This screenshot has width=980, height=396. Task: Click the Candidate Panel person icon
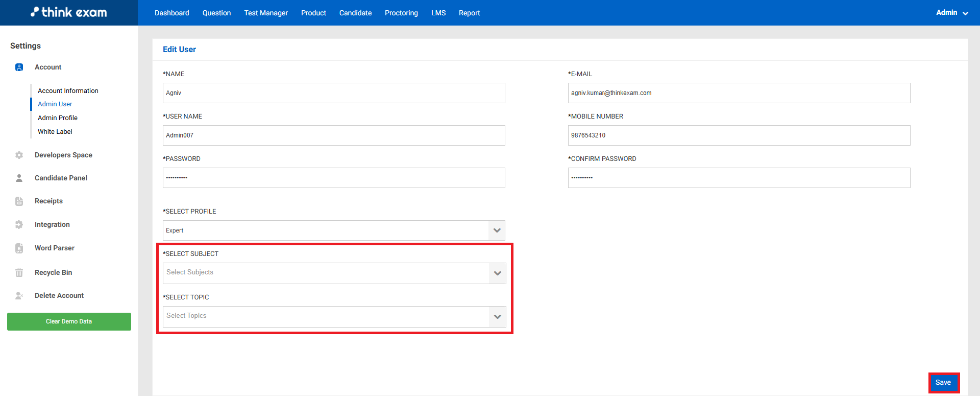coord(19,178)
